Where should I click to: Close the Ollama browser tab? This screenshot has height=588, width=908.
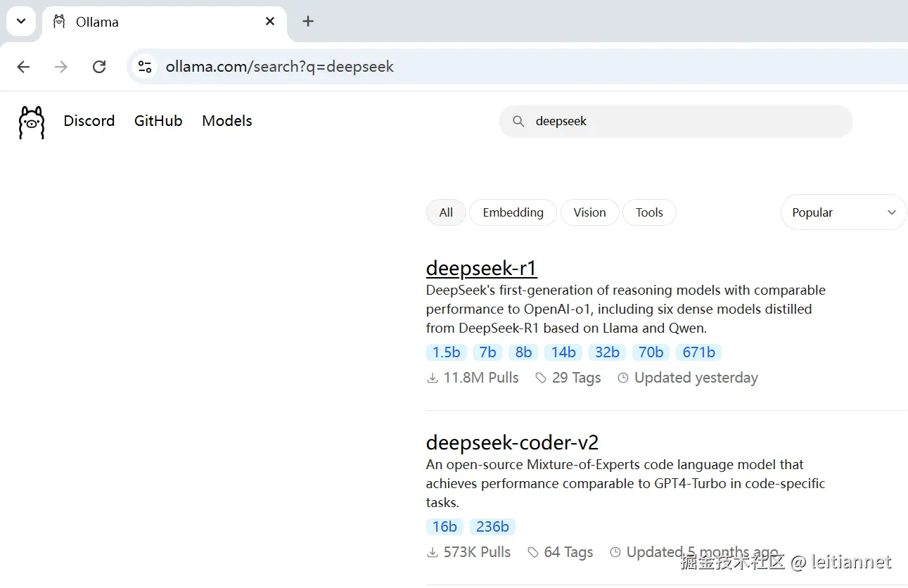click(x=270, y=22)
